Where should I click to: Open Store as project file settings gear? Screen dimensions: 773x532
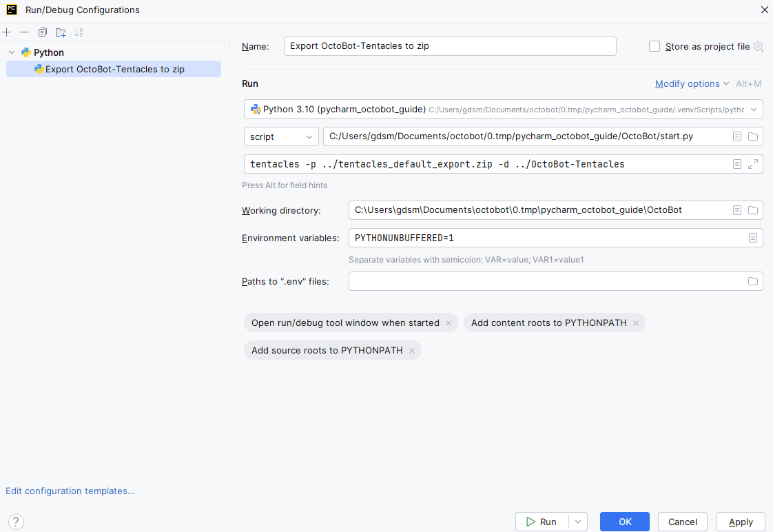(x=759, y=46)
